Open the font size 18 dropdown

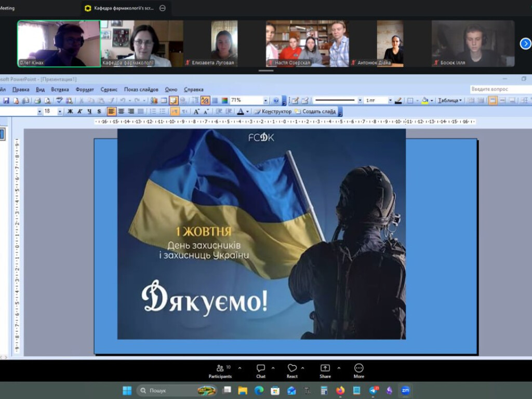point(60,112)
